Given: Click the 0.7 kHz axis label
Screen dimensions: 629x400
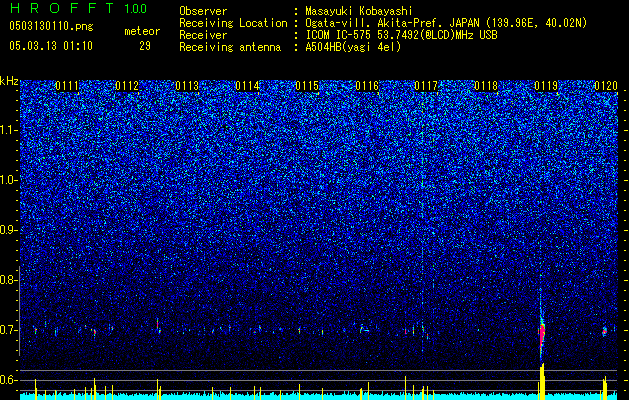Looking at the screenshot, I should click(x=9, y=330).
